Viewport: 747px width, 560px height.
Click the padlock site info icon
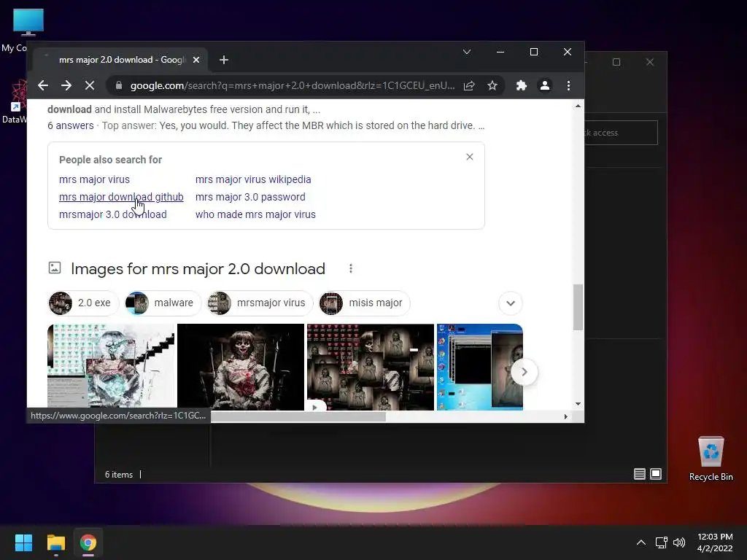[x=119, y=86]
